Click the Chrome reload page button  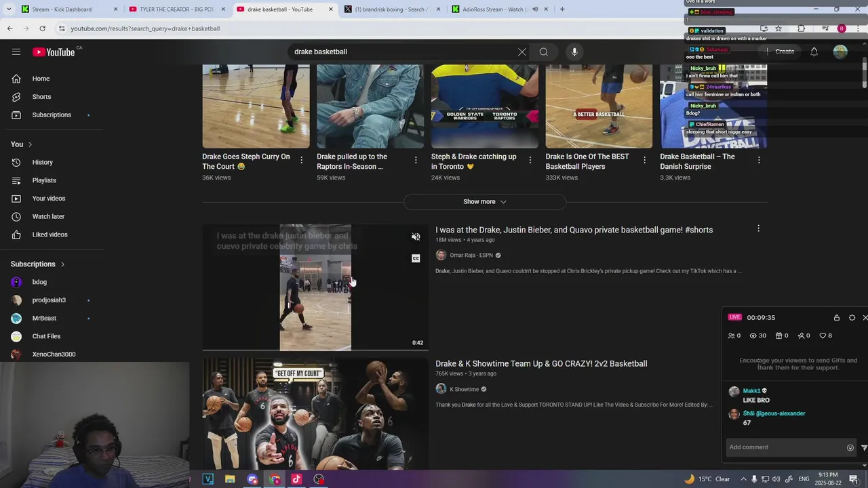42,28
